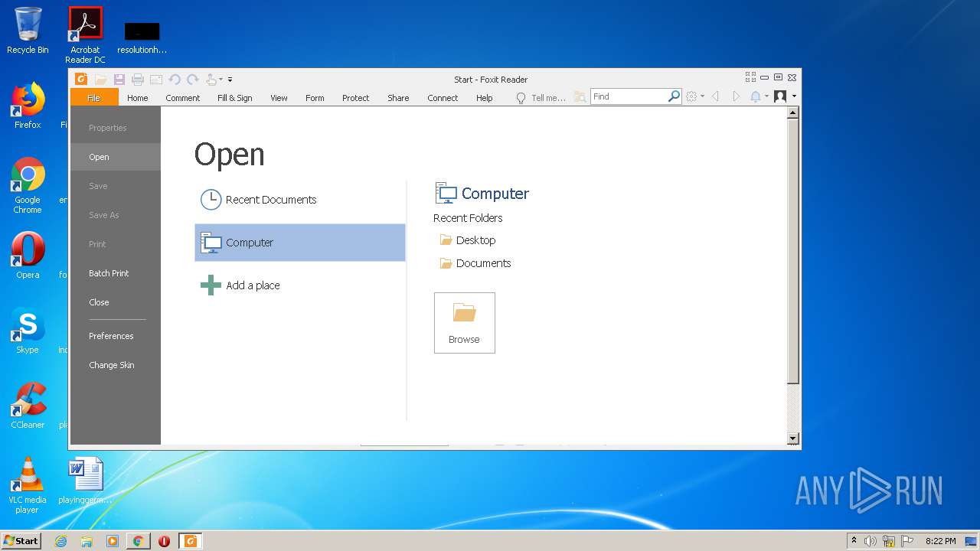The image size is (980, 551).
Task: Click the Recycle Bin desktop icon
Action: (28, 31)
